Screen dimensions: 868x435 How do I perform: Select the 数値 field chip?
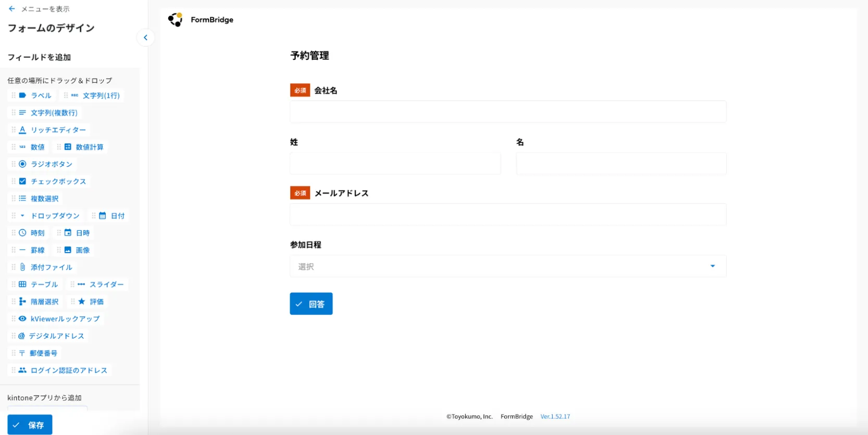tap(28, 147)
